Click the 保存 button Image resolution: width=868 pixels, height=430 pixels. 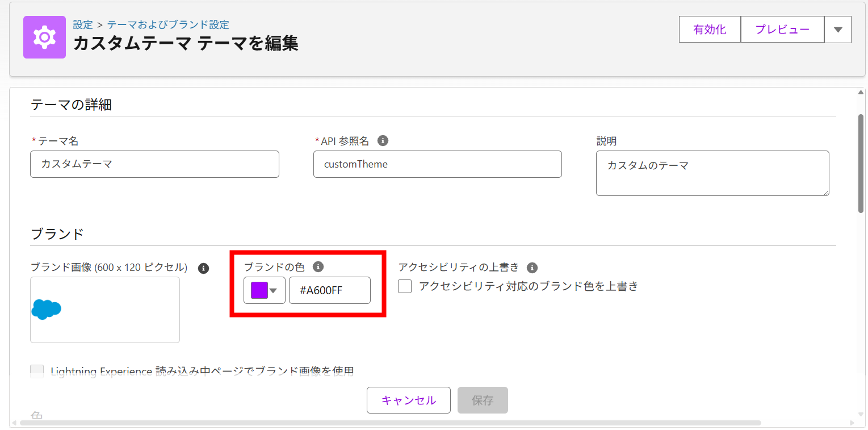483,400
